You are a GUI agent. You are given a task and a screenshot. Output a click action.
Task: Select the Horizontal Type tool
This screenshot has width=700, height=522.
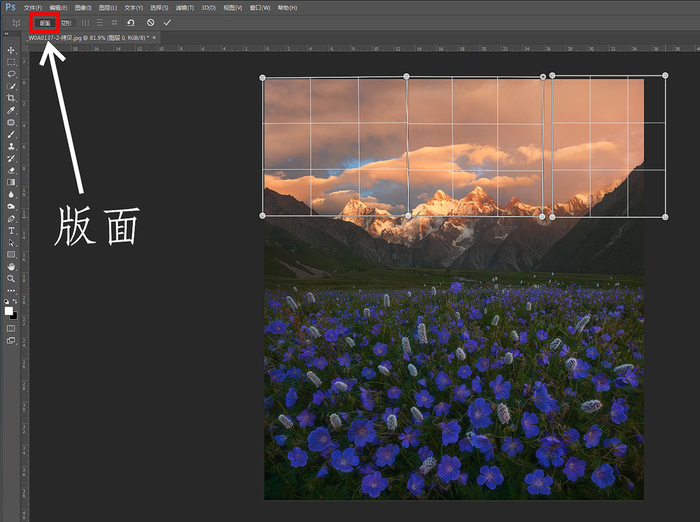pyautogui.click(x=11, y=230)
